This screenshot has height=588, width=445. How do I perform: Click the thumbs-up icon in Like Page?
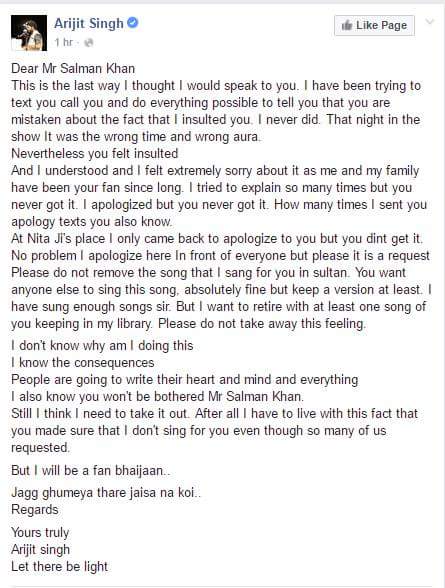(x=347, y=25)
